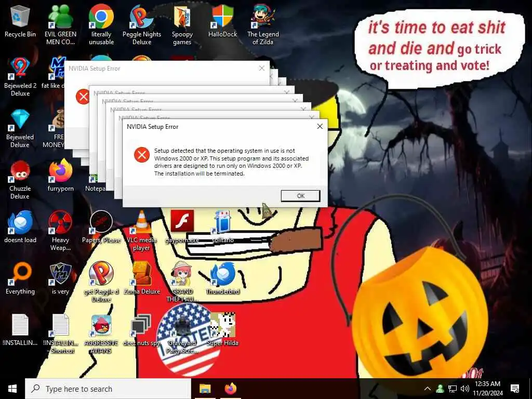This screenshot has height=399, width=532.
Task: Launch AGGRESSIVE AVIANS shortcut
Action: click(x=101, y=334)
